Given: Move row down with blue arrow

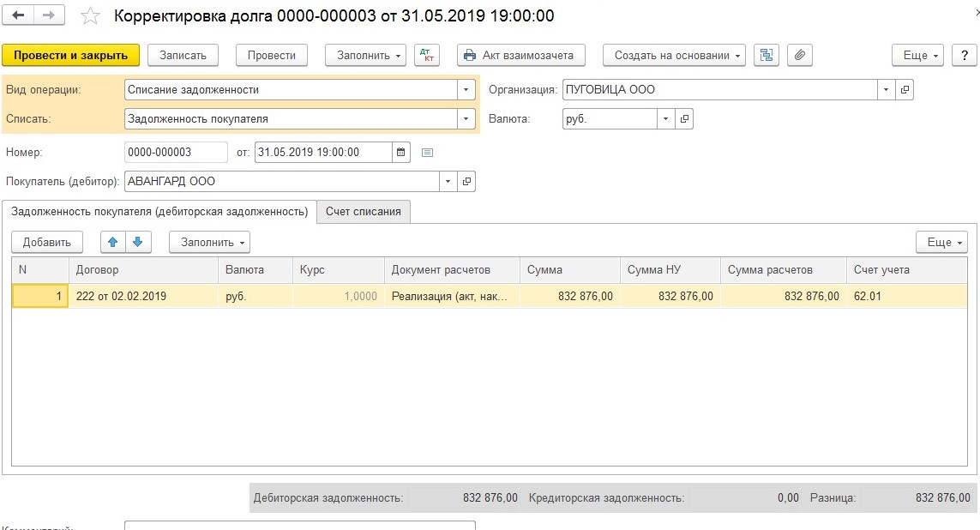Looking at the screenshot, I should point(137,243).
